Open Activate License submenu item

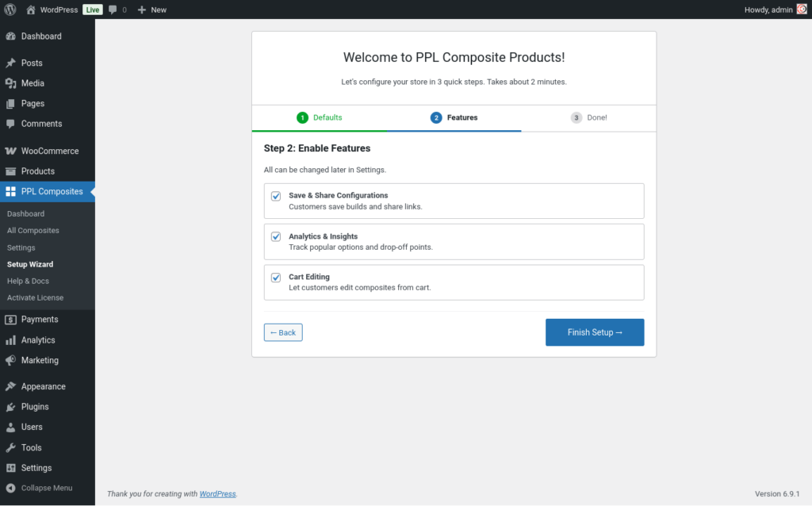point(35,297)
